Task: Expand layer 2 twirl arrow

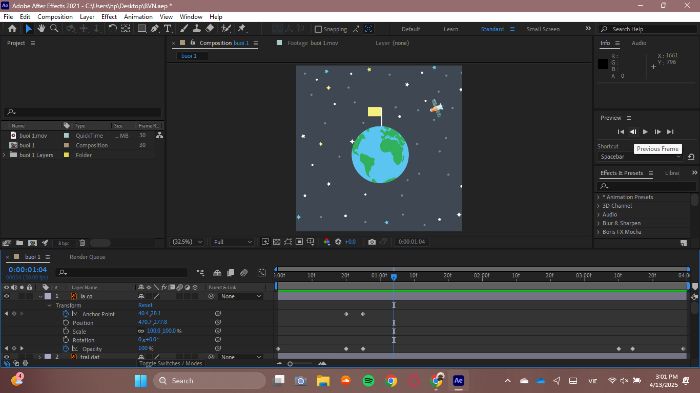Action: click(x=40, y=357)
